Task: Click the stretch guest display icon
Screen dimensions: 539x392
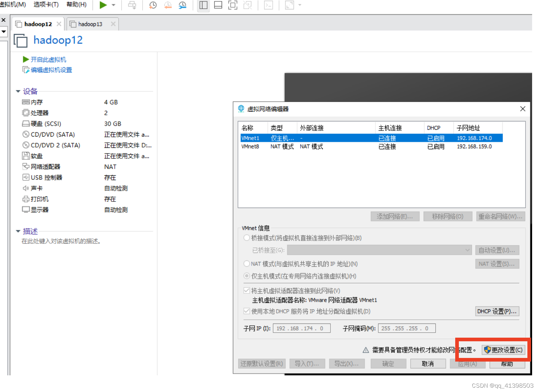Action: [289, 5]
